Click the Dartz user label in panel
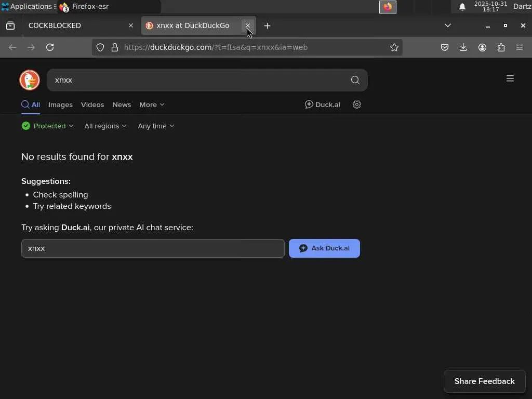The height and width of the screenshot is (399, 532). click(522, 6)
